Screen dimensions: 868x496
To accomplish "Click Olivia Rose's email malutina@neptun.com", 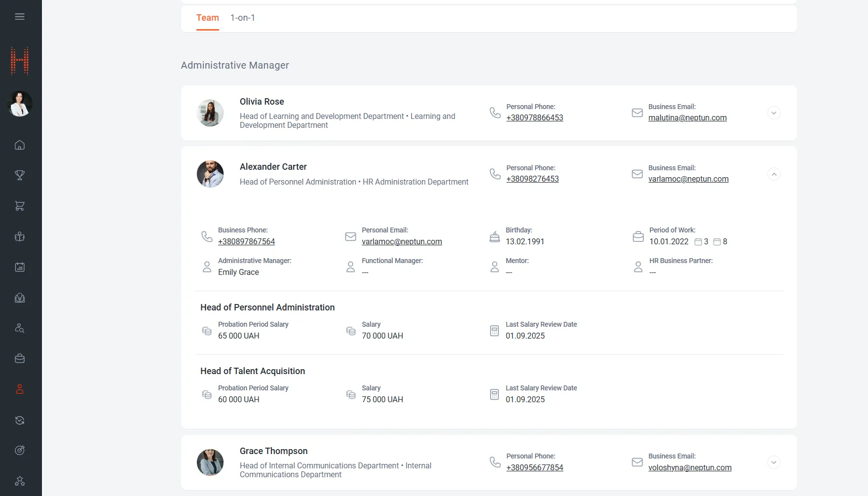I will 687,118.
